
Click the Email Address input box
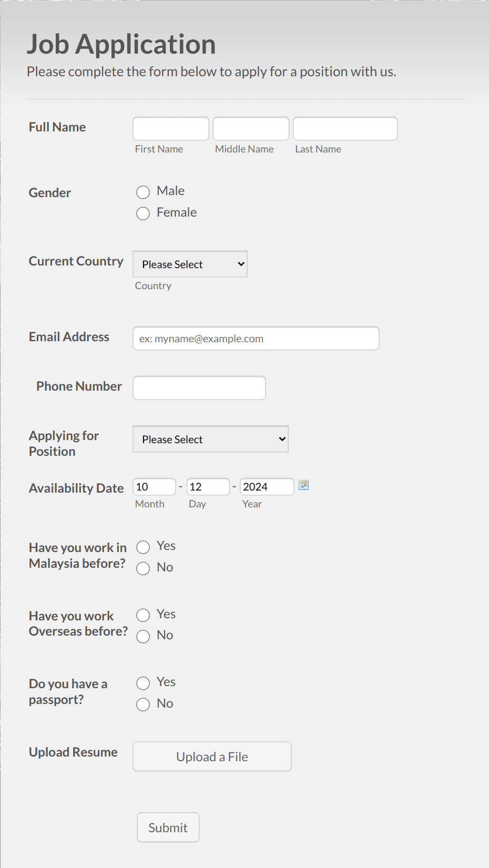tap(256, 339)
